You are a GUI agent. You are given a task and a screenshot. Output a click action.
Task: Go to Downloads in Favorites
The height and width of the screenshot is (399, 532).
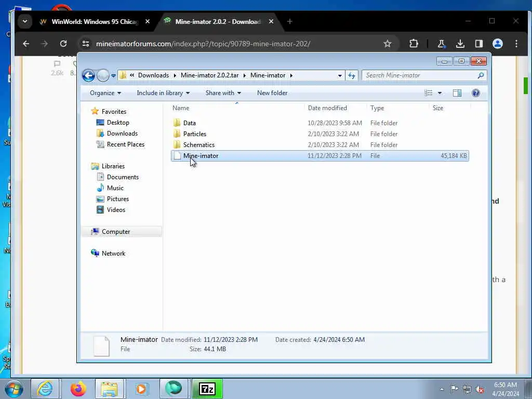click(122, 134)
